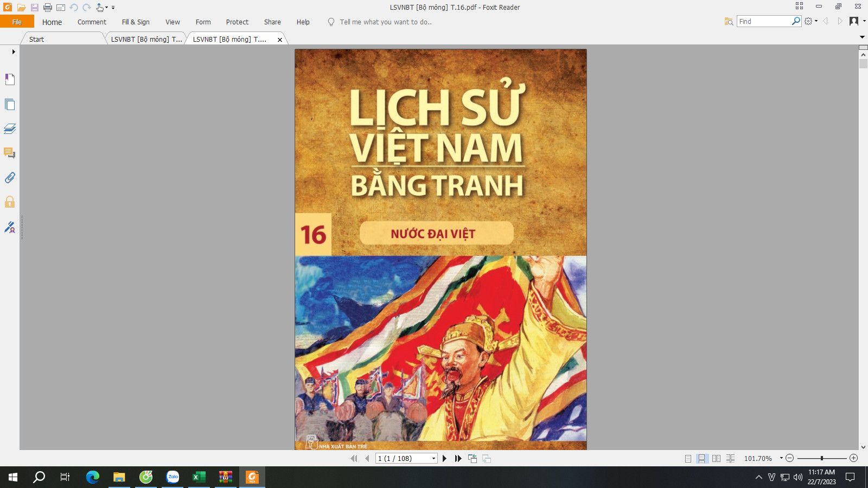868x488 pixels.
Task: Click the Print icon
Action: (48, 8)
